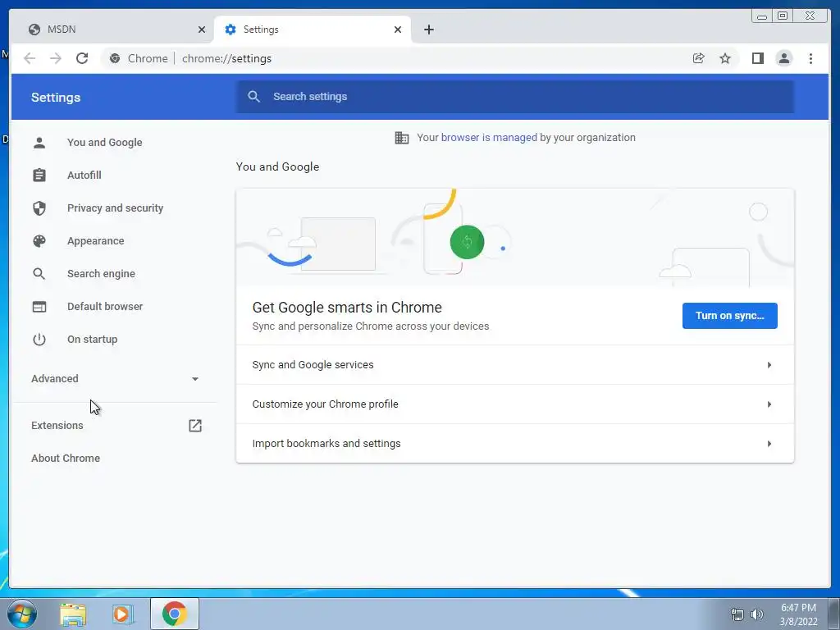Open the side panel icon
The height and width of the screenshot is (630, 840).
[757, 58]
